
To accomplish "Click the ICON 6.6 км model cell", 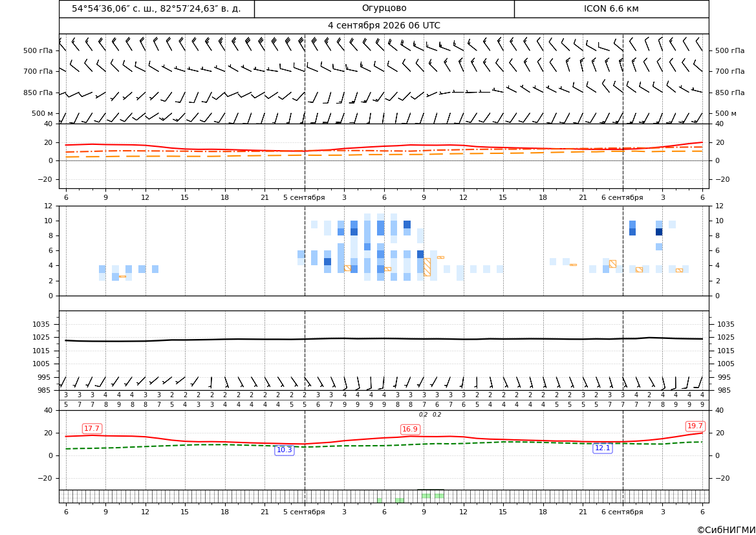I will coord(611,8).
